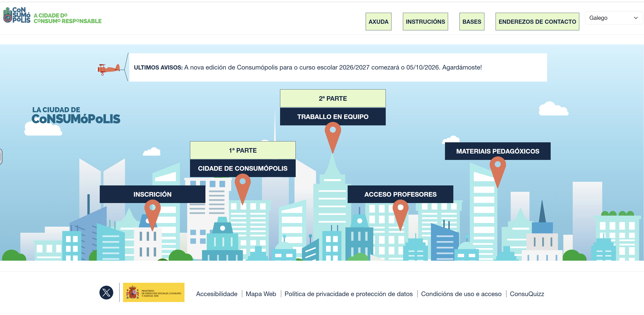Screen dimensions: 644x315
Task: Open TRABALLO EN EQUIPO section
Action: (x=332, y=117)
